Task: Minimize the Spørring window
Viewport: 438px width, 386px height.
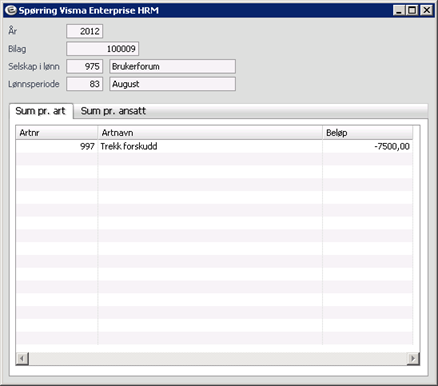Action: coord(399,10)
